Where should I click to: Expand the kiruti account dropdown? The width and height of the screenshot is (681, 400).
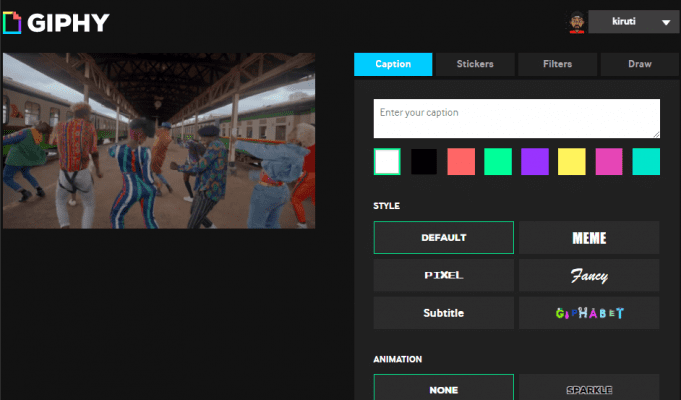[634, 22]
